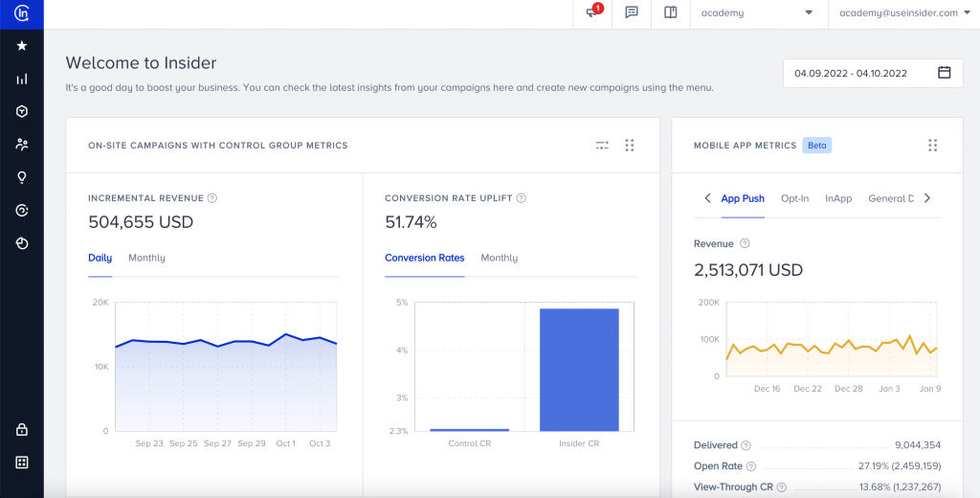The width and height of the screenshot is (980, 498).
Task: Click the Insider logo in the sidebar
Action: click(x=21, y=13)
